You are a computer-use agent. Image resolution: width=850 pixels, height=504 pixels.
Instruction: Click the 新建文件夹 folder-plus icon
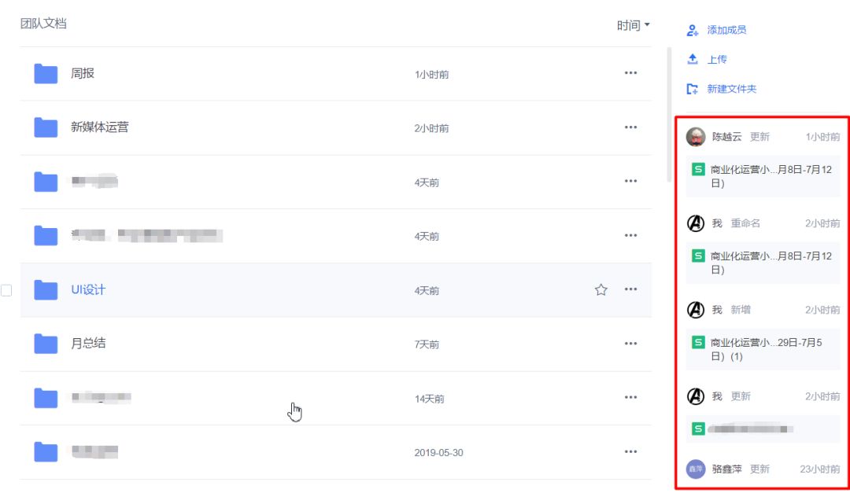(x=693, y=88)
